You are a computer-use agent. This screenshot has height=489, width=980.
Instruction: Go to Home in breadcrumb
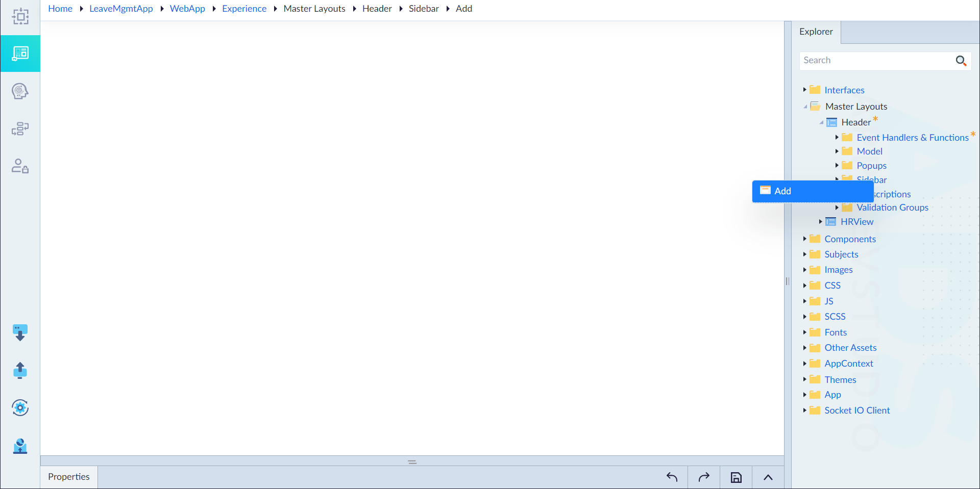coord(60,9)
